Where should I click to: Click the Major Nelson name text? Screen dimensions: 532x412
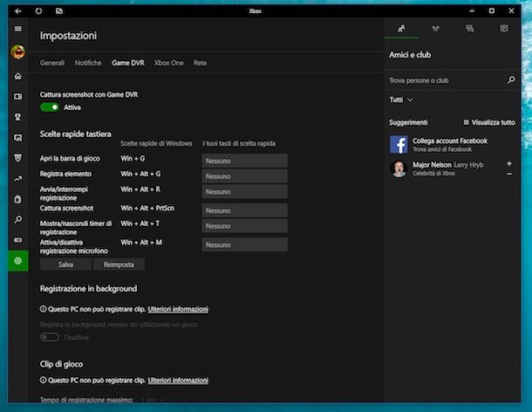pyautogui.click(x=432, y=165)
